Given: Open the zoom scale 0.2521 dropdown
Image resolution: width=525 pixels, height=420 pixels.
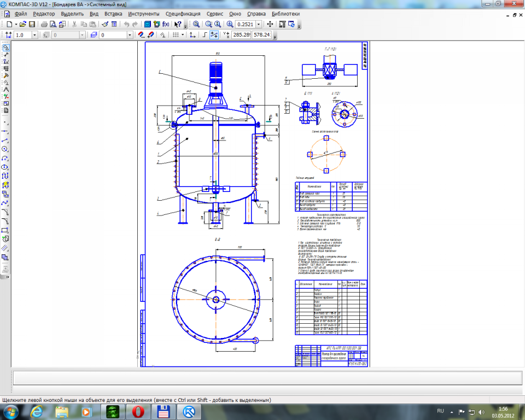Looking at the screenshot, I should [x=259, y=25].
